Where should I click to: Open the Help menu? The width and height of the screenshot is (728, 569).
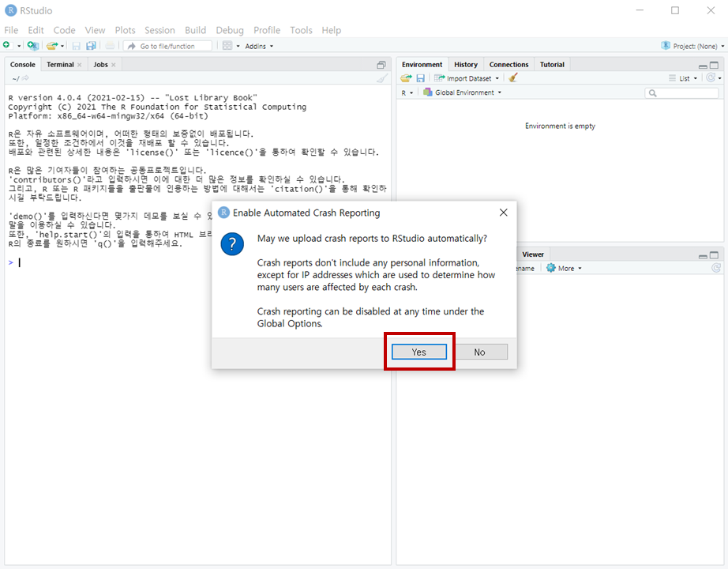click(x=331, y=30)
